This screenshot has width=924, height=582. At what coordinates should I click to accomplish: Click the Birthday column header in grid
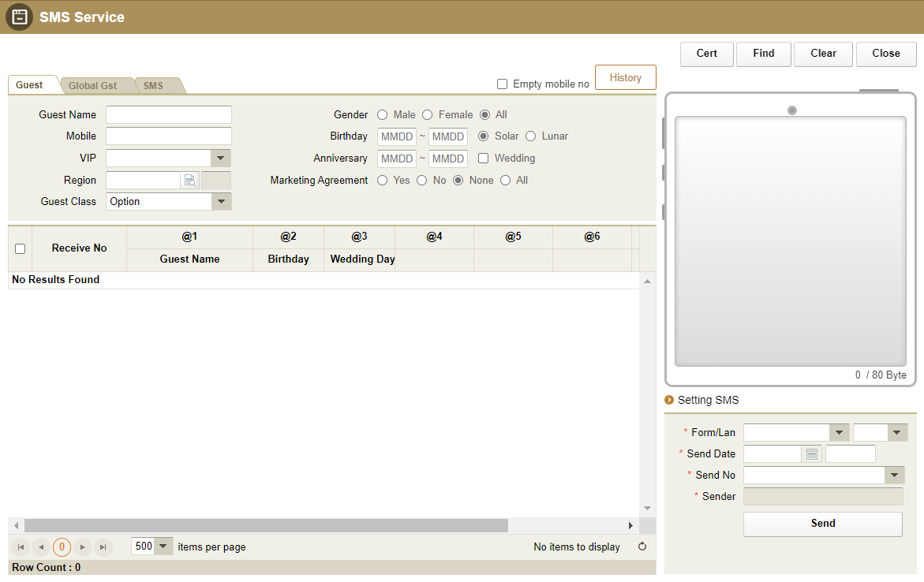tap(288, 259)
